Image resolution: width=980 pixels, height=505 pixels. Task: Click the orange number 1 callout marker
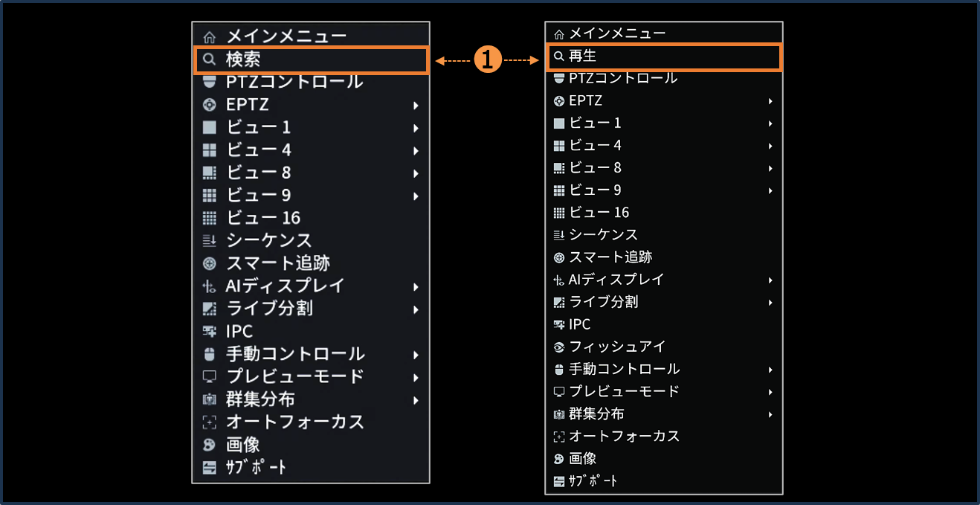486,60
